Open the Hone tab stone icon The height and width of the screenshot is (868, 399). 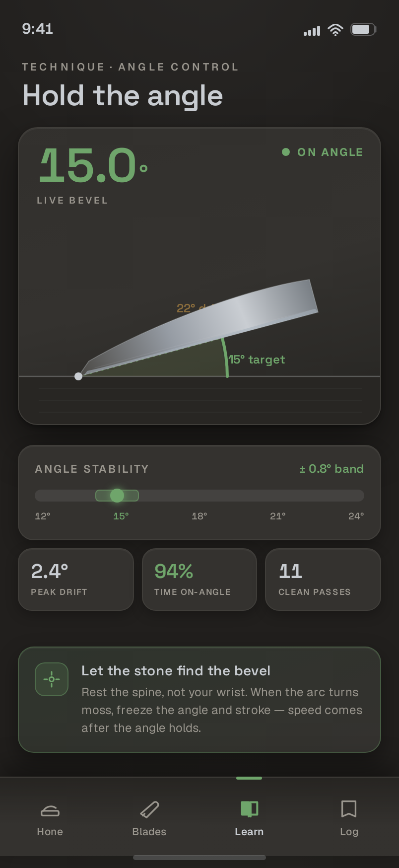click(50, 810)
